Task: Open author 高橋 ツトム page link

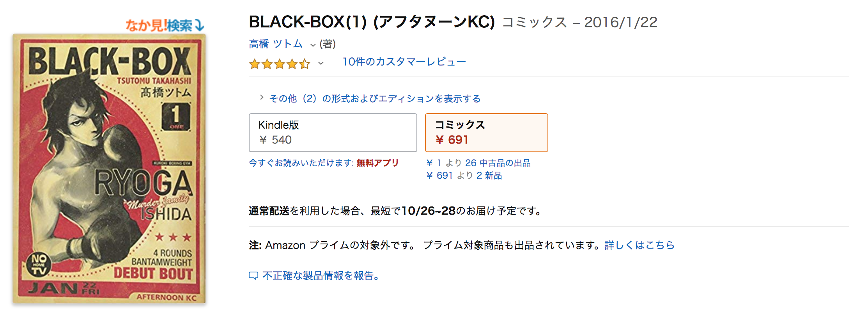Action: tap(276, 44)
